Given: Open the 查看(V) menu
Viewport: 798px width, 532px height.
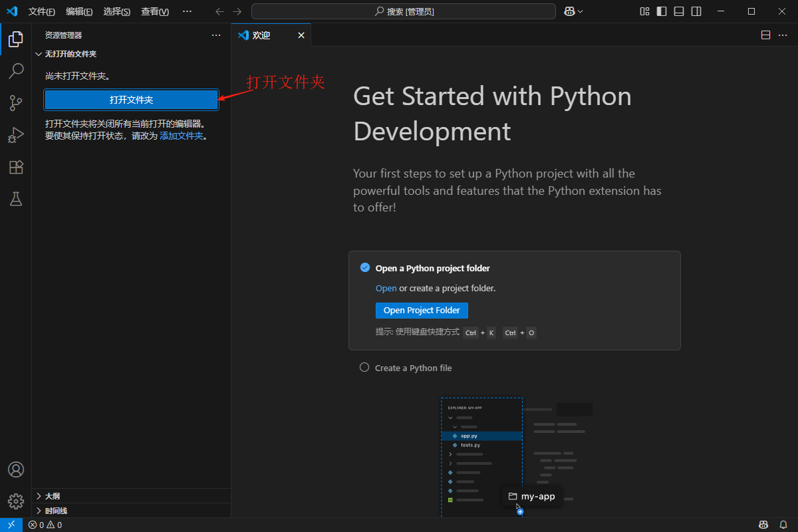Looking at the screenshot, I should point(155,11).
